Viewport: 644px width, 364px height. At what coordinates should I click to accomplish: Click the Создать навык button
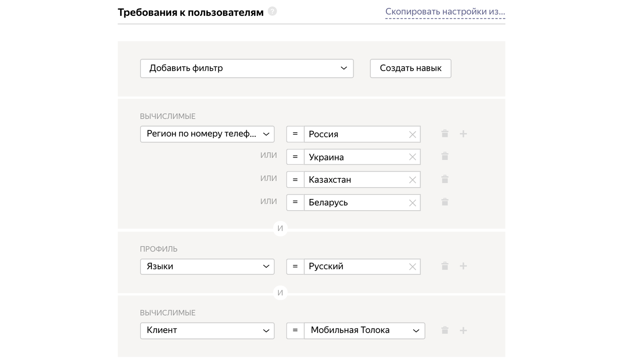click(410, 68)
